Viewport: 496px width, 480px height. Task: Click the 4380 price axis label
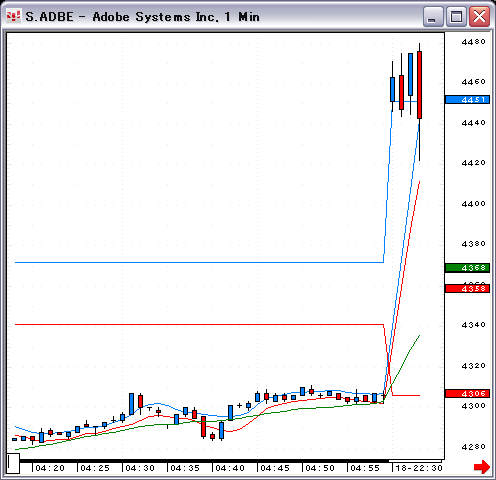click(473, 244)
